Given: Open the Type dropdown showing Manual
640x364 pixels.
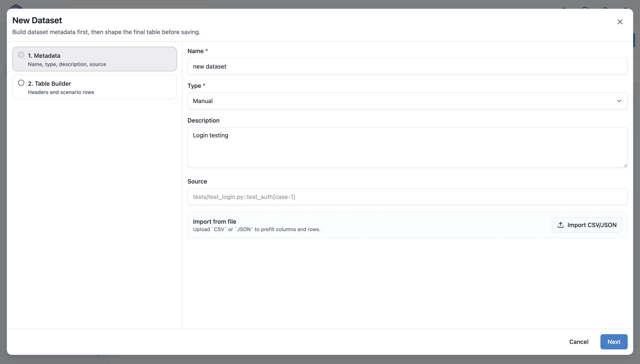Looking at the screenshot, I should pyautogui.click(x=407, y=101).
